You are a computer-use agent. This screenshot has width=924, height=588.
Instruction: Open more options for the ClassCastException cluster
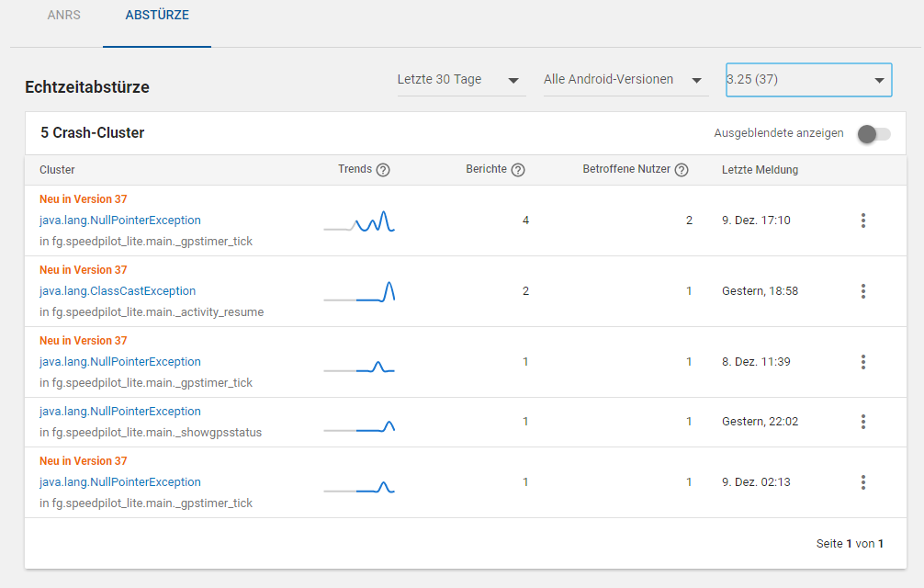863,291
